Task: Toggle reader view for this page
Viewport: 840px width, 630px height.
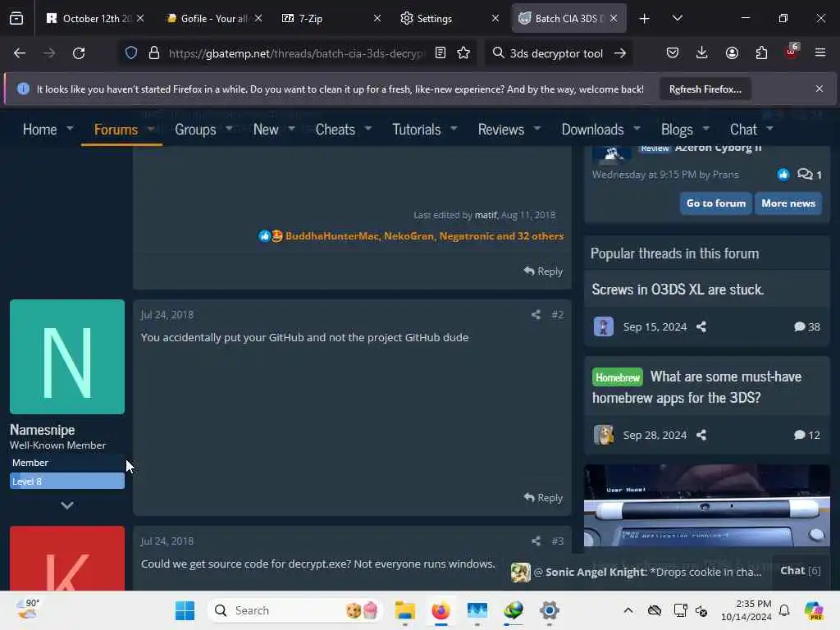Action: coord(441,53)
